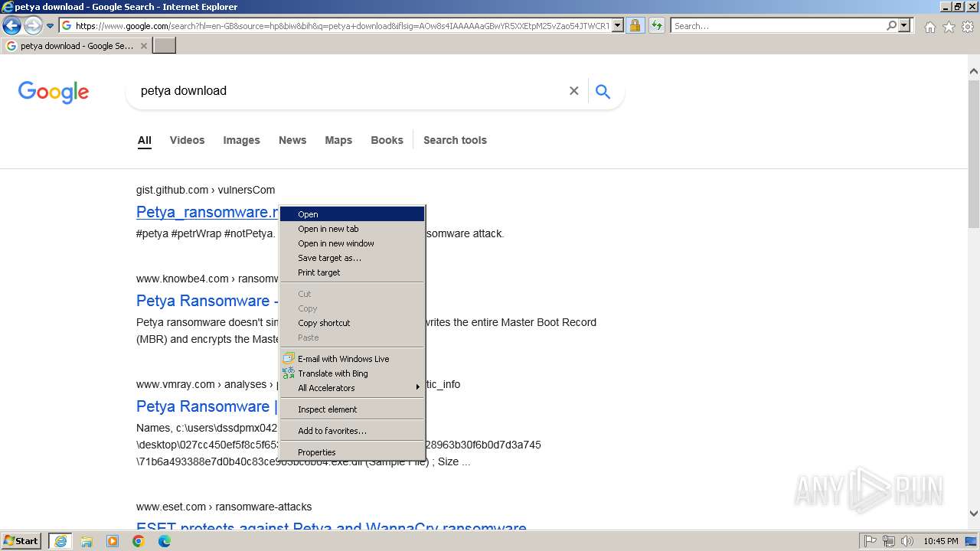Click the page scrollbar up arrow

[974, 71]
